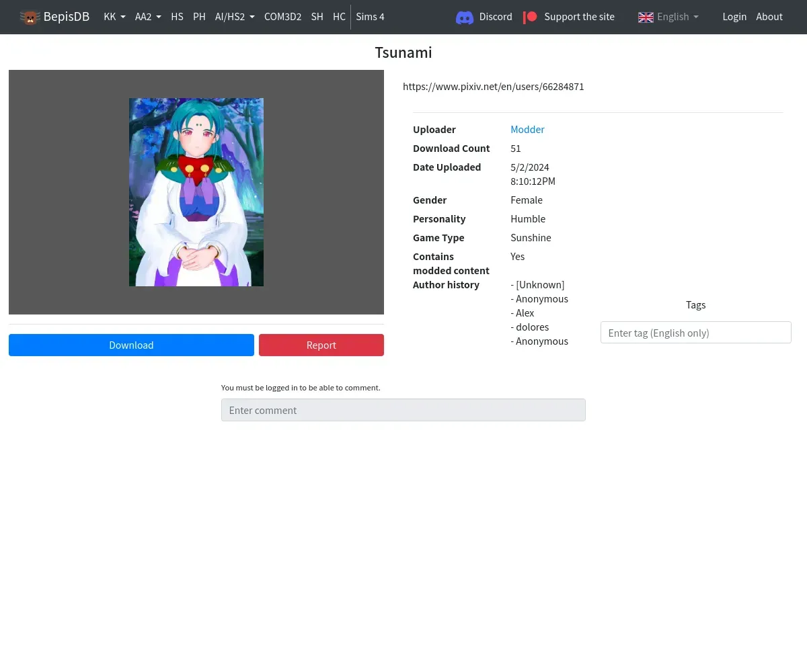Click the download count value 51
807x672 pixels.
pyautogui.click(x=516, y=148)
